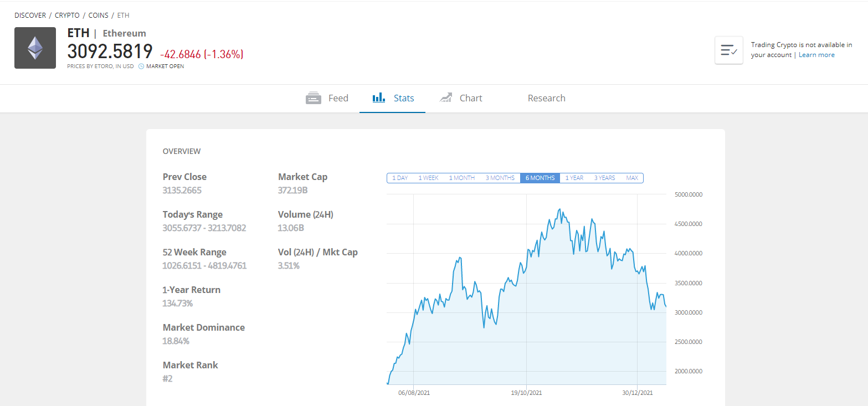Open the Chart tab
The height and width of the screenshot is (406, 868).
[460, 99]
